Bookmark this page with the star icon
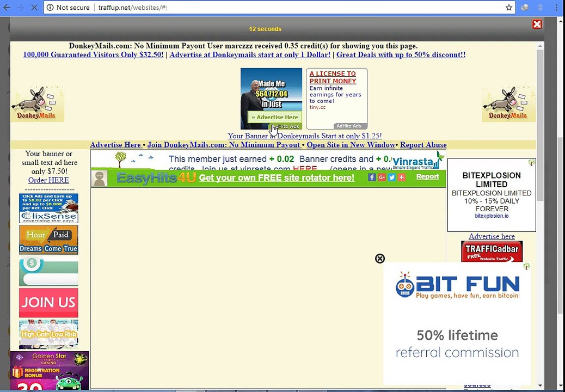Image resolution: width=565 pixels, height=392 pixels. point(509,7)
